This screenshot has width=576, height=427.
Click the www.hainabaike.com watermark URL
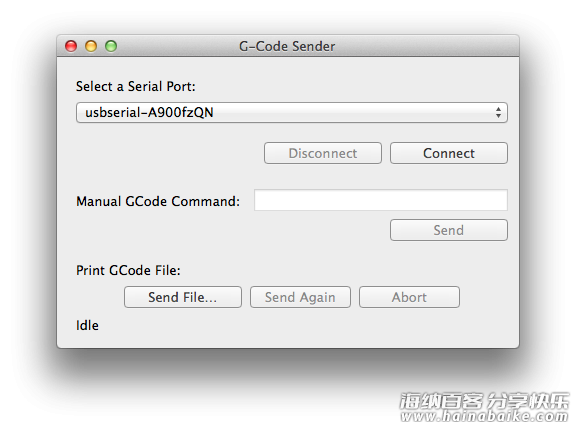(485, 416)
